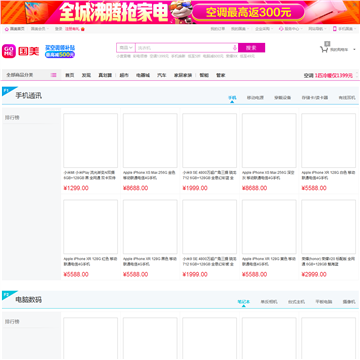Click the gift icon next to 注册有礼
360x360 pixels.
click(83, 29)
